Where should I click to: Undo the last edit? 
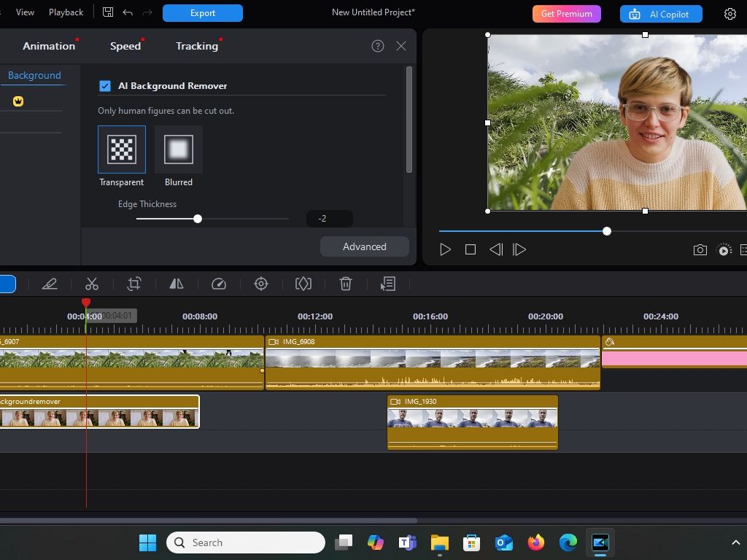tap(128, 12)
